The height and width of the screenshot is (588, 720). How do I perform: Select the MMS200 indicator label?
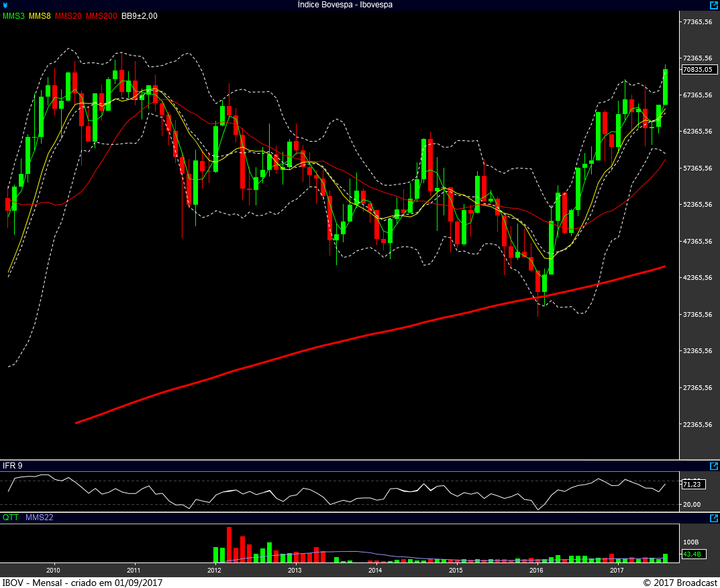click(100, 17)
